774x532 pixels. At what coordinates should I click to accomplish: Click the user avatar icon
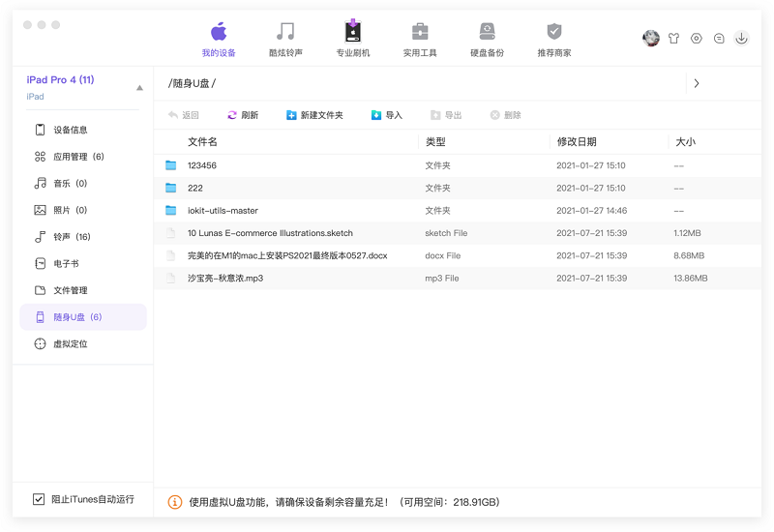[651, 39]
